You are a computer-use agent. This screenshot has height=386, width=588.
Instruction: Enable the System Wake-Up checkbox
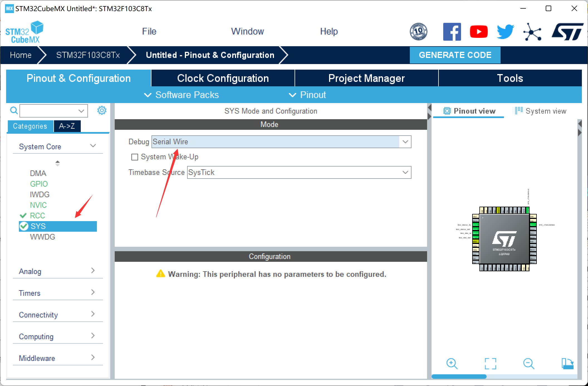pos(135,157)
